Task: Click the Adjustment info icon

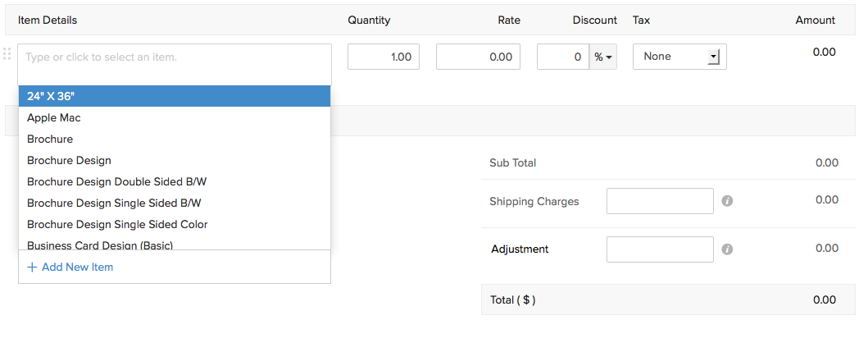Action: point(727,249)
